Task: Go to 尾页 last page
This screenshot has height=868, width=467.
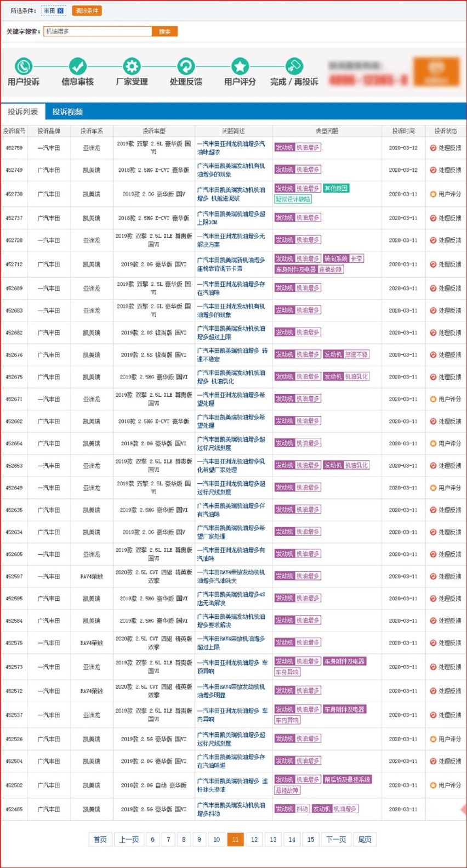Action: tap(365, 839)
